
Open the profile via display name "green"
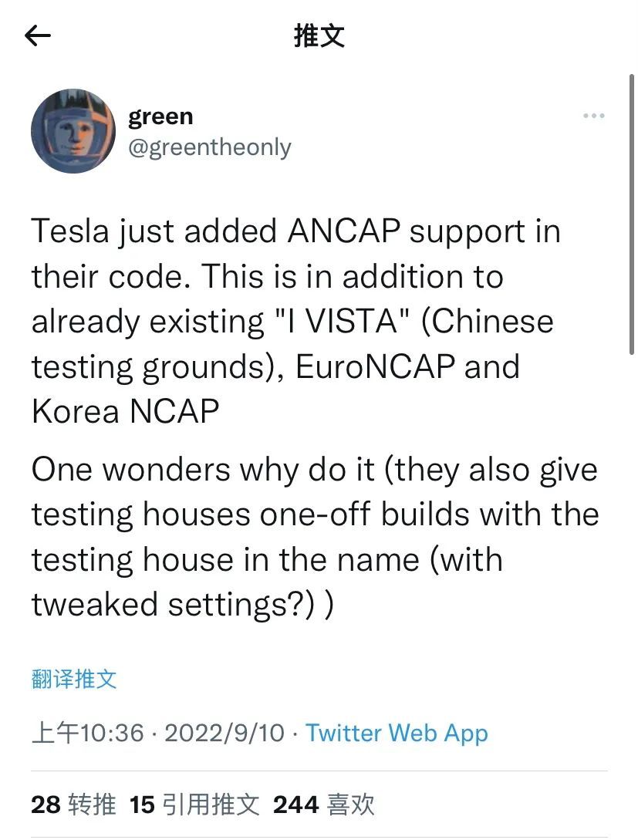pyautogui.click(x=160, y=116)
